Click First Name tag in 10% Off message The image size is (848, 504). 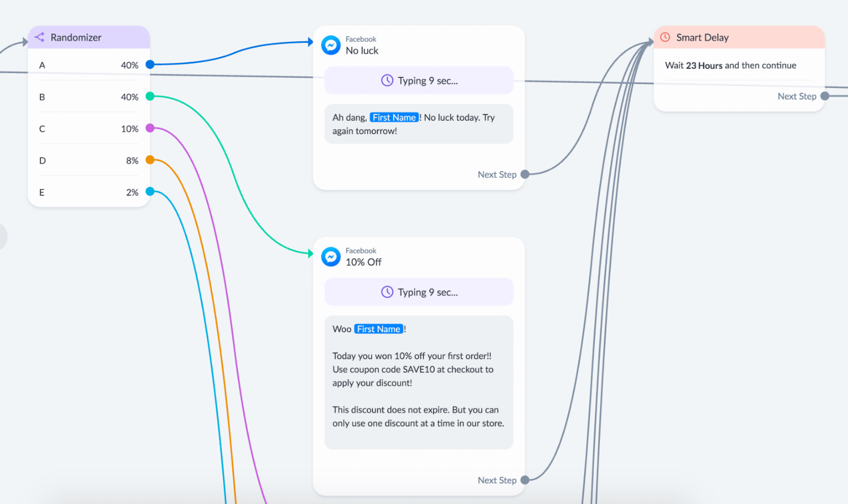click(379, 329)
